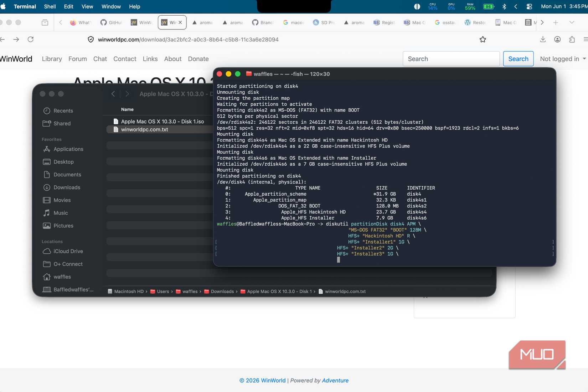The image size is (588, 392).
Task: Switch to the osstau Google tab
Action: pos(445,22)
